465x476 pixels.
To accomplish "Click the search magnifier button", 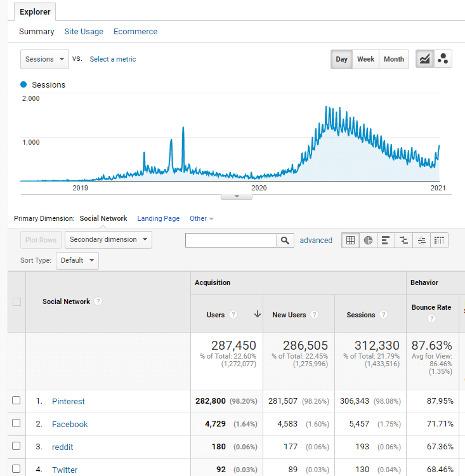I will [285, 241].
